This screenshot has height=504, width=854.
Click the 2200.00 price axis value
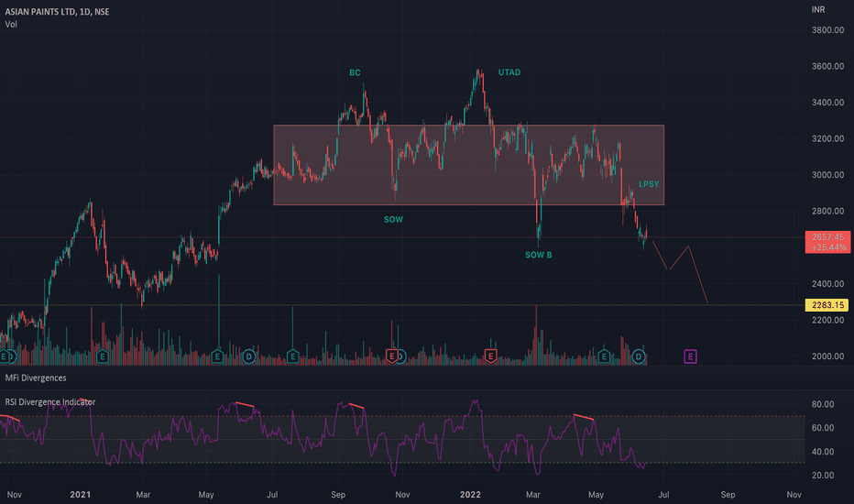827,320
